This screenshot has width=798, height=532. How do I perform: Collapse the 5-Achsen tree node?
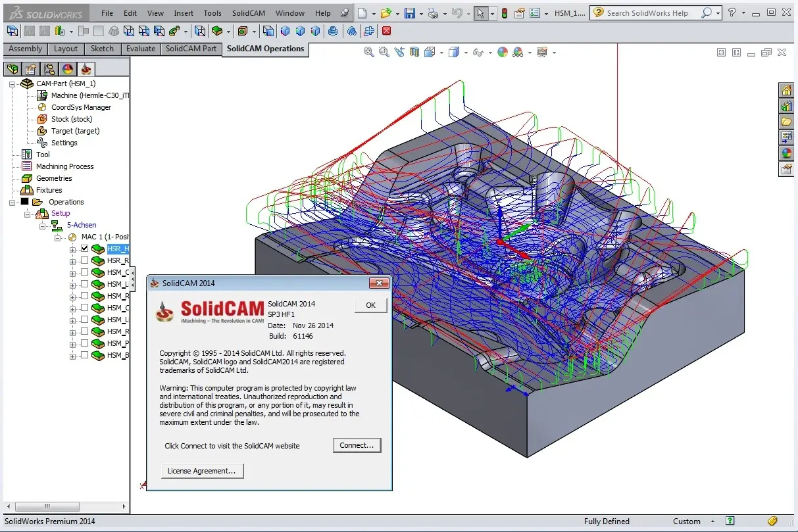point(43,226)
